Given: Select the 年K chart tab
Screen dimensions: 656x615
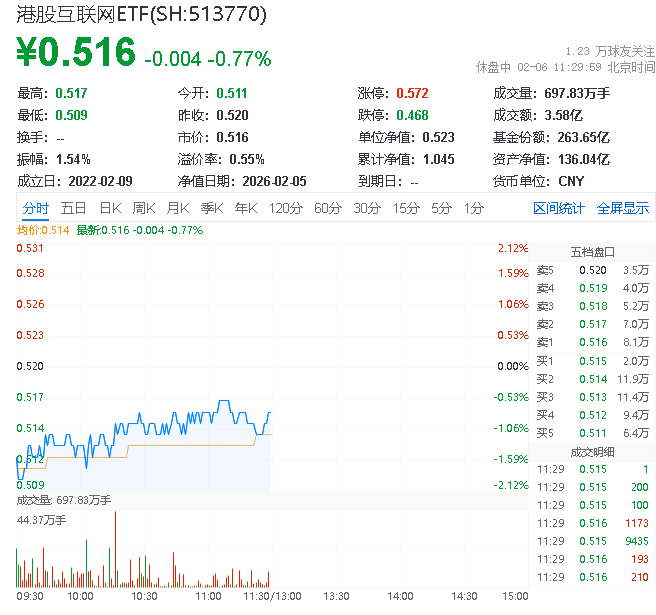Looking at the screenshot, I should [x=245, y=208].
